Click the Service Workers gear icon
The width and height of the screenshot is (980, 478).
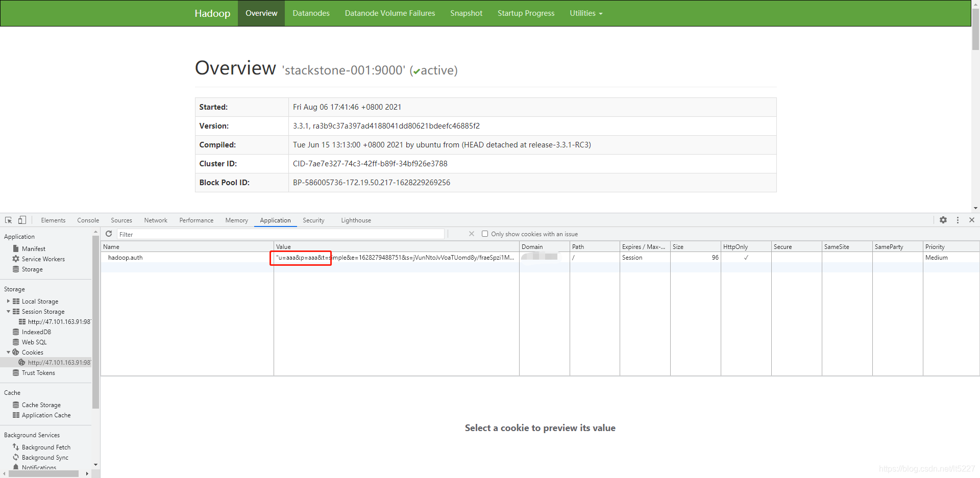16,259
